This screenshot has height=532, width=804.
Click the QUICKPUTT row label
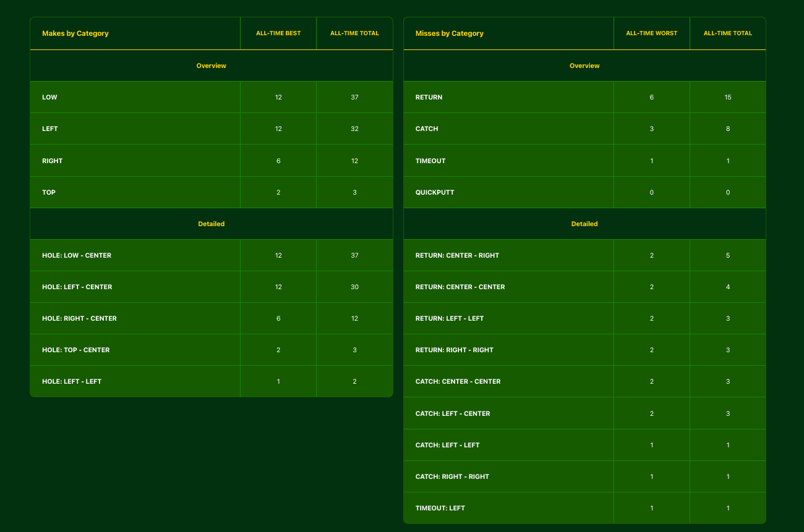pos(435,192)
